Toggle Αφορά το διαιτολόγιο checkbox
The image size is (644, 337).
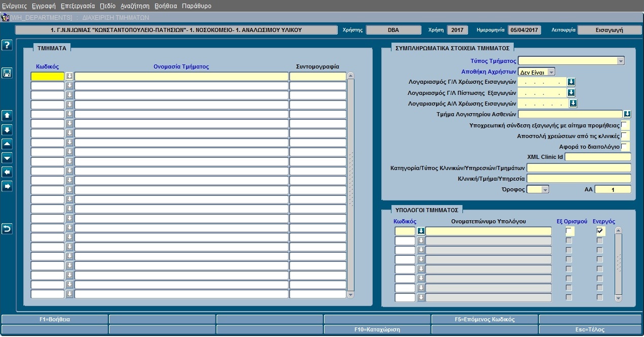[624, 147]
